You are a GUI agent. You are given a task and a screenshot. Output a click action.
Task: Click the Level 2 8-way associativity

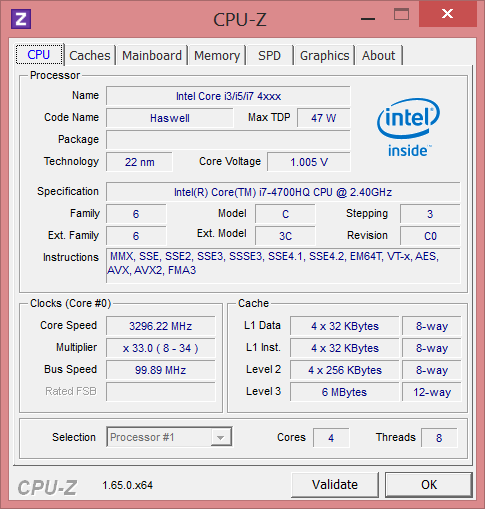(432, 370)
